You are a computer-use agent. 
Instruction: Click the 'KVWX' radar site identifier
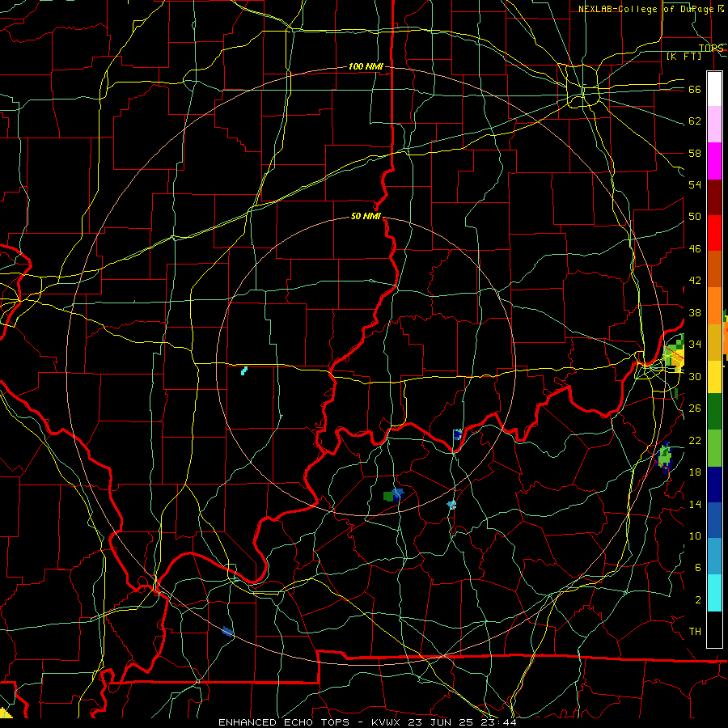pos(387,722)
